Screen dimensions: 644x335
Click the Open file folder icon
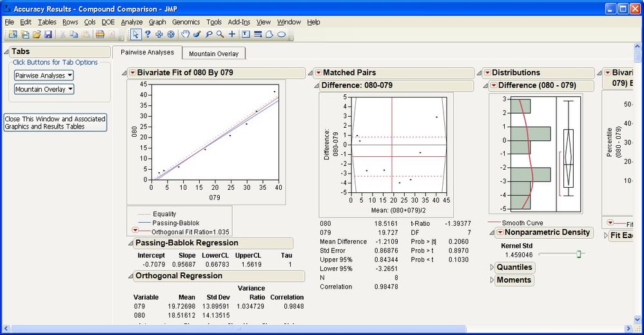(37, 34)
